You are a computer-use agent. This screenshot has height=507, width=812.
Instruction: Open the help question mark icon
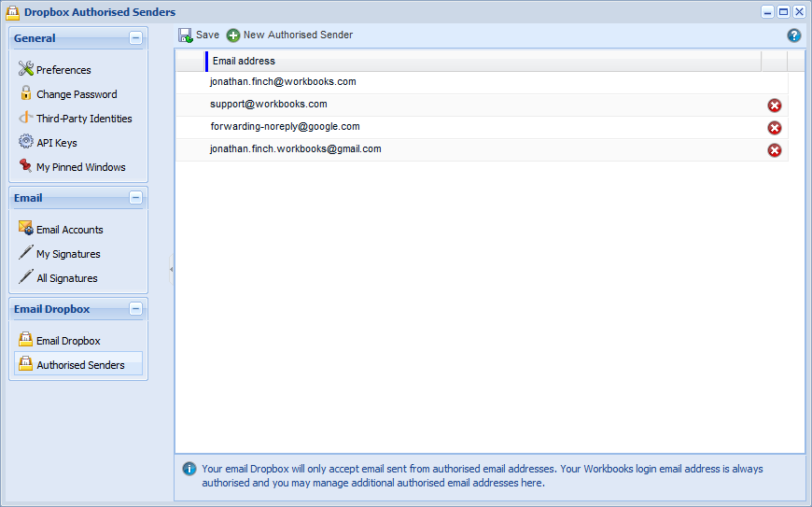794,35
